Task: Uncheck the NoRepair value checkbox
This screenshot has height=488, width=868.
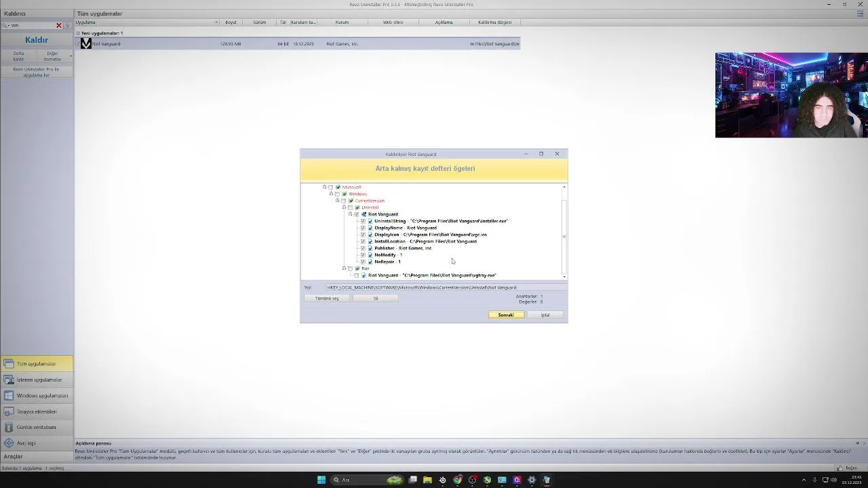Action: (x=363, y=262)
